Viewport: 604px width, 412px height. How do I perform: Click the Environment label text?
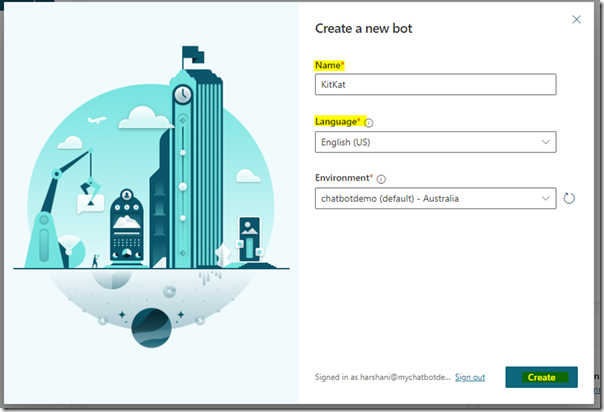(343, 178)
